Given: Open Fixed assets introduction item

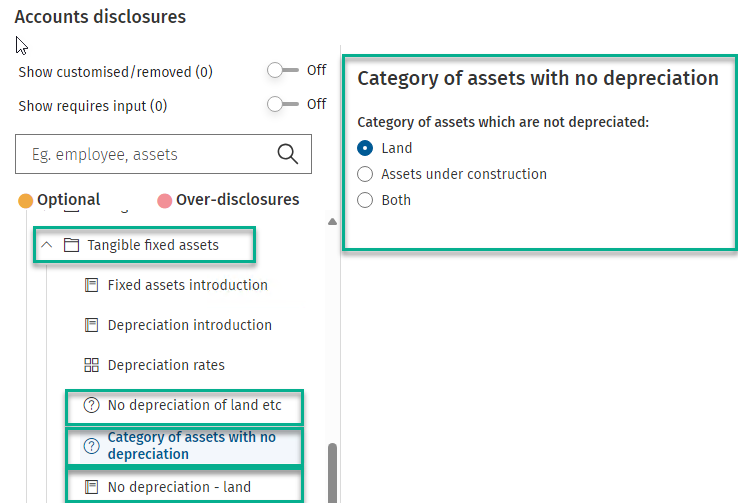Looking at the screenshot, I should pos(187,285).
